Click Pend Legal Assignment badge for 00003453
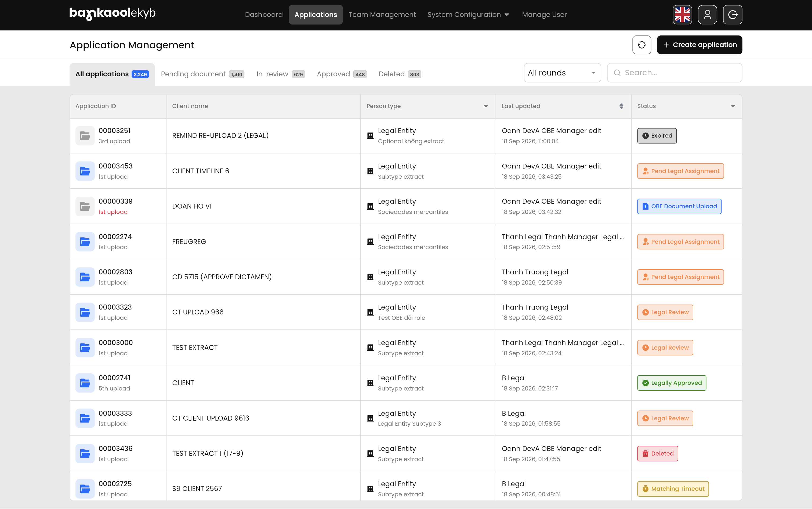This screenshot has width=812, height=509. (x=680, y=171)
